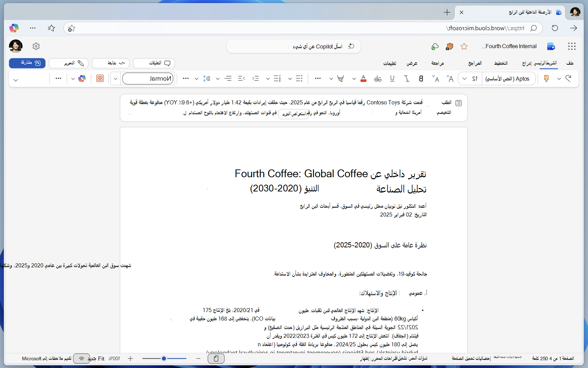Toggle italic formatting

(407, 79)
